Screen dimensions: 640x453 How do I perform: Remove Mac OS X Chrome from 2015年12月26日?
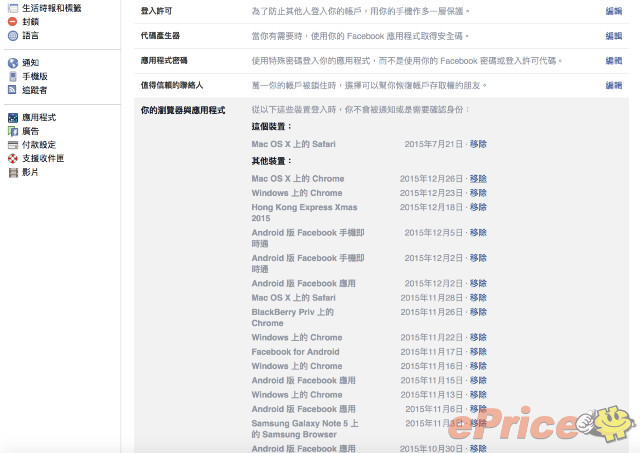478,179
